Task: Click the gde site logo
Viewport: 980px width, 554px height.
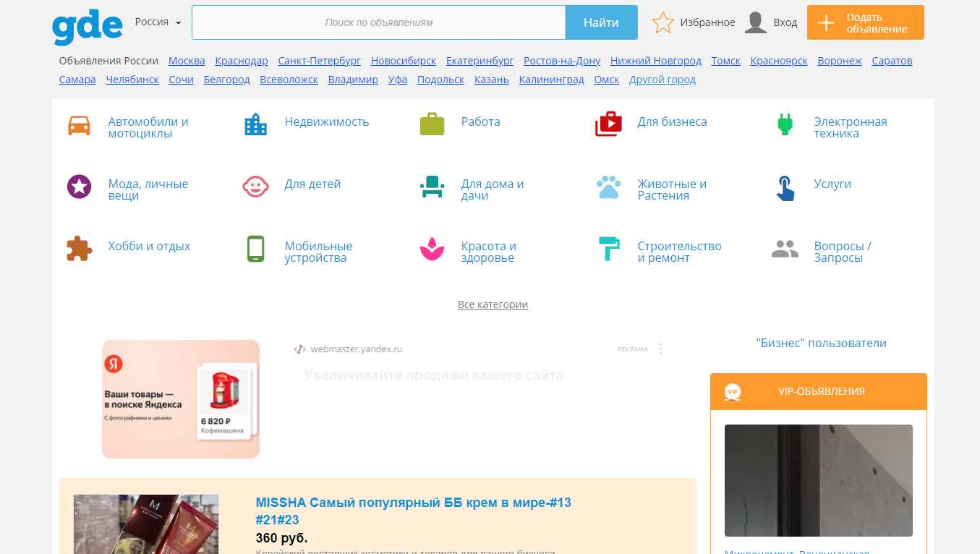Action: tap(87, 26)
